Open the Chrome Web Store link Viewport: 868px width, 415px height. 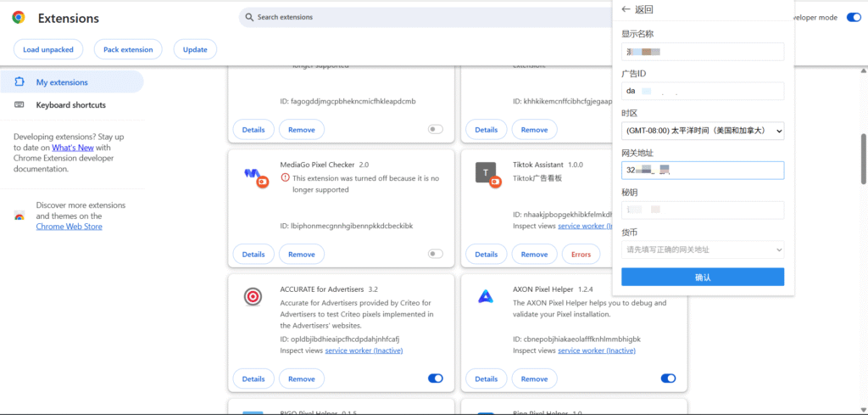coord(70,227)
